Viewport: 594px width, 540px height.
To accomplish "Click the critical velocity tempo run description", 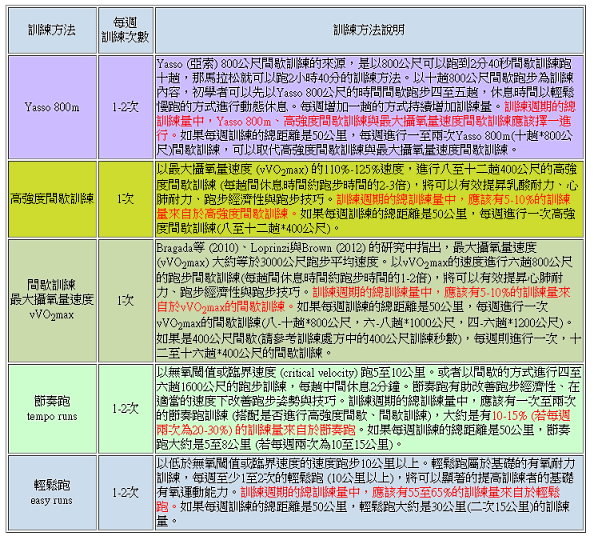I will point(369,409).
